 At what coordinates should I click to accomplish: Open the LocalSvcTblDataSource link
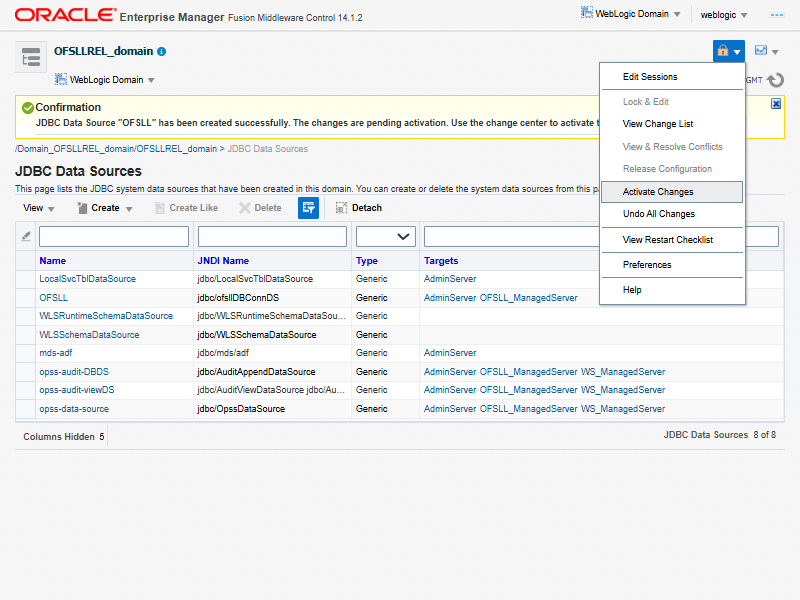tap(87, 279)
